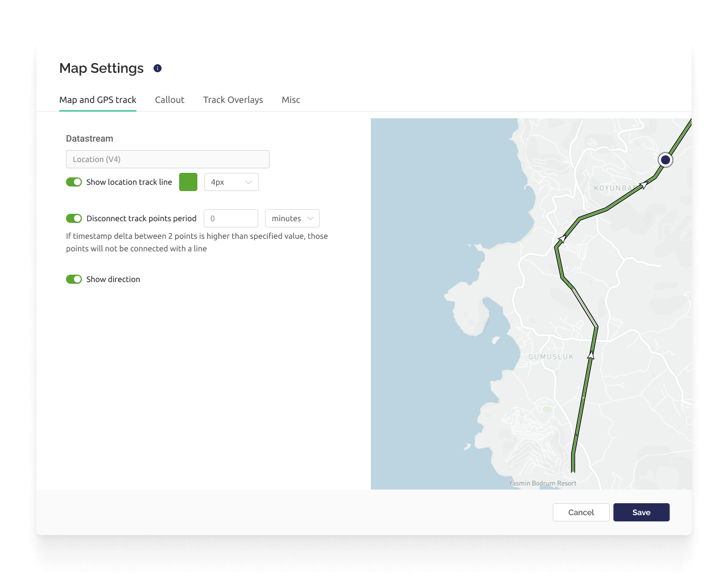Select the Misc tab
This screenshot has width=728, height=576.
click(291, 100)
